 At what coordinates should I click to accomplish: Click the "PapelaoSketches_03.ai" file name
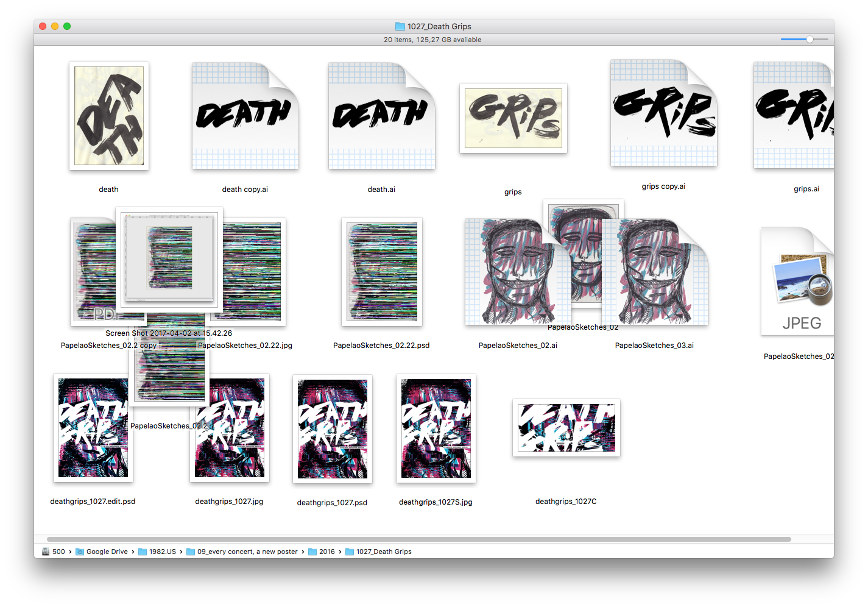coord(654,346)
